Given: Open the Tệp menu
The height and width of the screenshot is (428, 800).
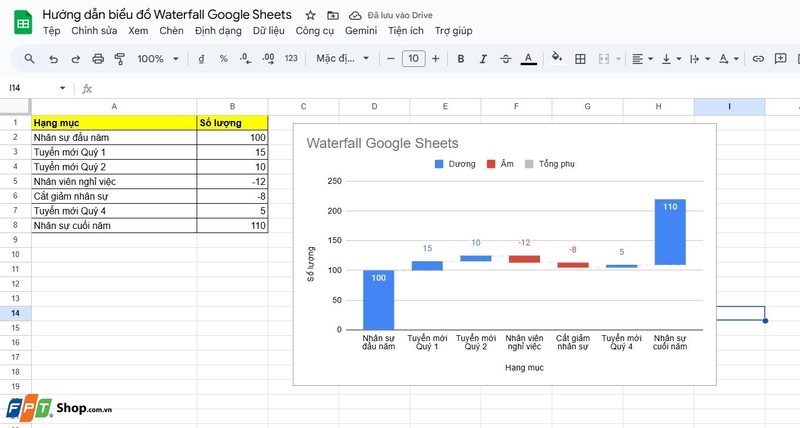Looking at the screenshot, I should pyautogui.click(x=52, y=31).
